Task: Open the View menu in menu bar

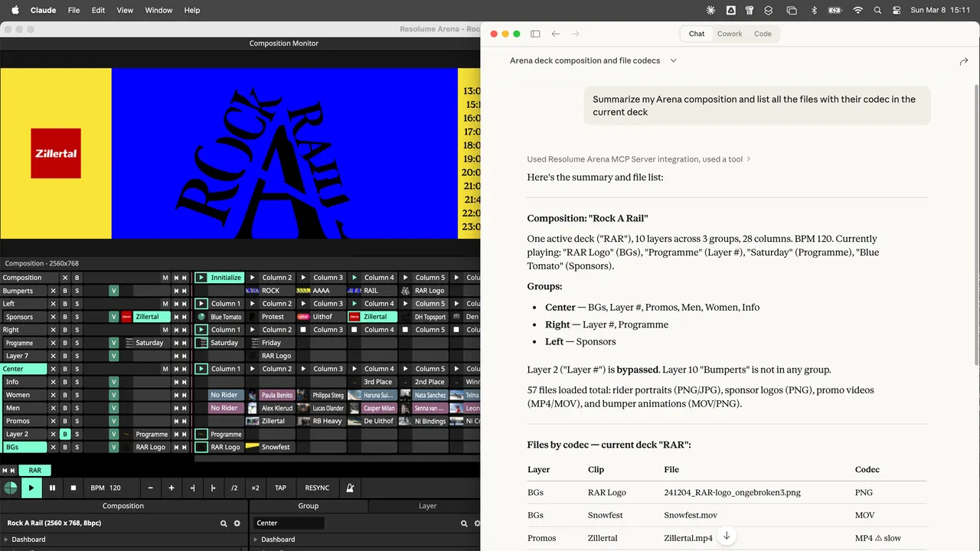Action: 125,10
